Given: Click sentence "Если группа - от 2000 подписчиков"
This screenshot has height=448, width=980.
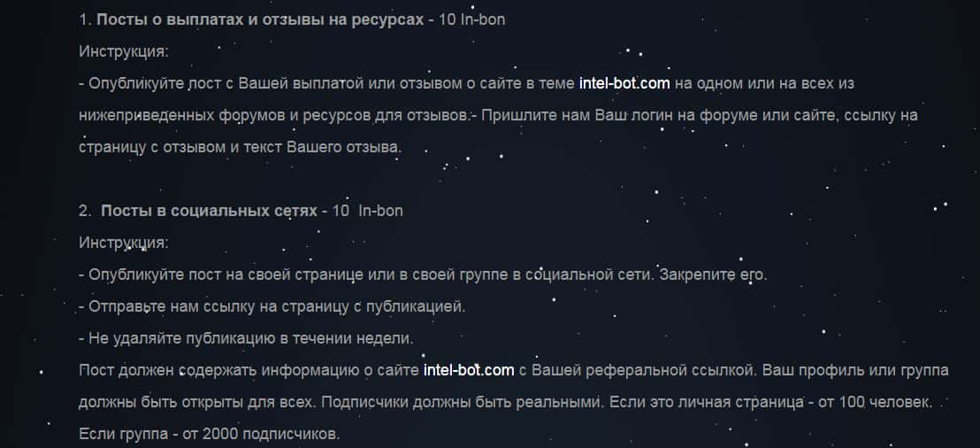Looking at the screenshot, I should coord(209,434).
